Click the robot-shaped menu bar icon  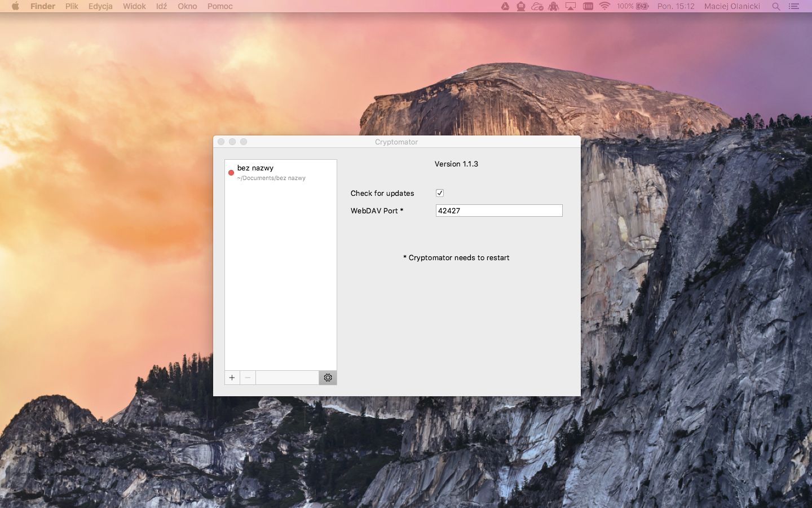[x=554, y=6]
